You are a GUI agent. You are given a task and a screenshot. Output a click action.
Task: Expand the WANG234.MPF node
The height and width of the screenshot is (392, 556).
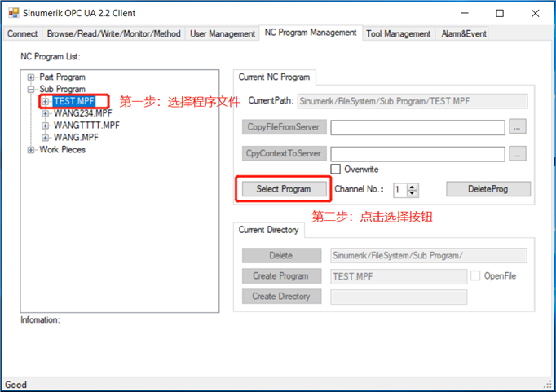click(x=45, y=114)
